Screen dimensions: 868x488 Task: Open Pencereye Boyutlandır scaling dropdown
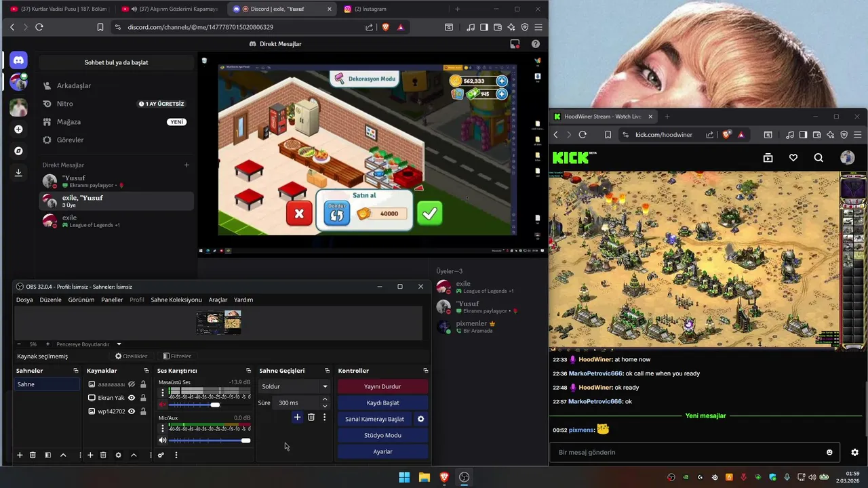(x=119, y=344)
